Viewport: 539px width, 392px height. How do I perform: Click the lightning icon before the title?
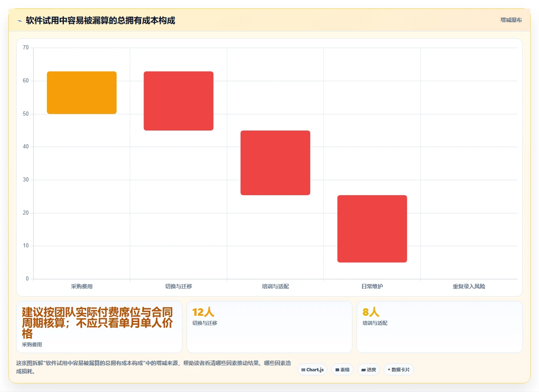[x=19, y=21]
